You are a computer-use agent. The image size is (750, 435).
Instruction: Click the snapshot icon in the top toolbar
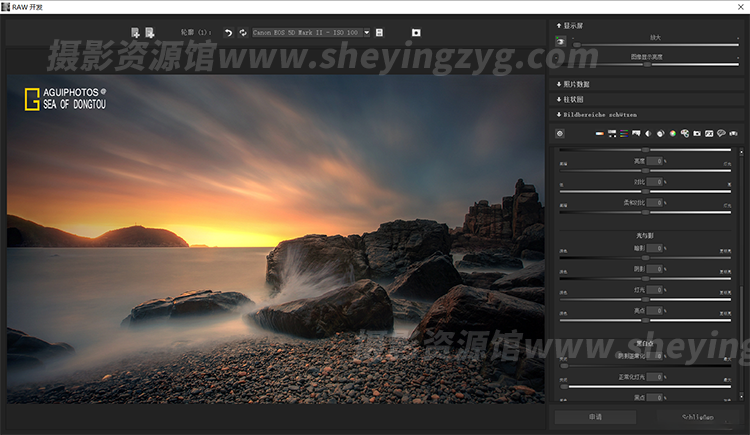click(416, 33)
